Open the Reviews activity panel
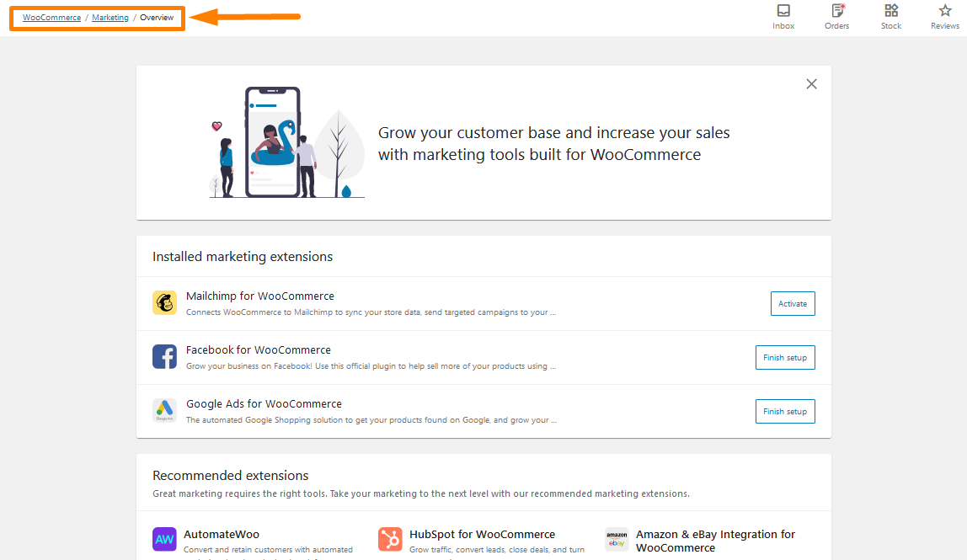 coord(945,18)
